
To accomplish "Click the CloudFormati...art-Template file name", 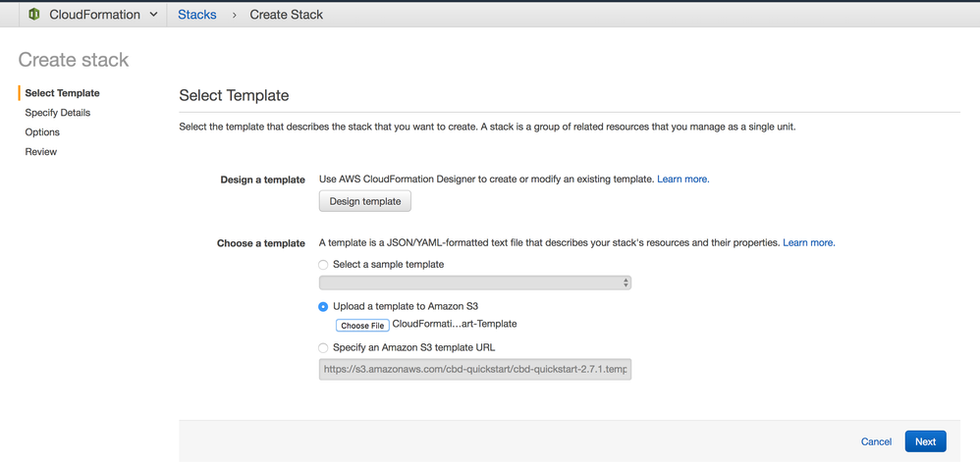I will pyautogui.click(x=455, y=324).
